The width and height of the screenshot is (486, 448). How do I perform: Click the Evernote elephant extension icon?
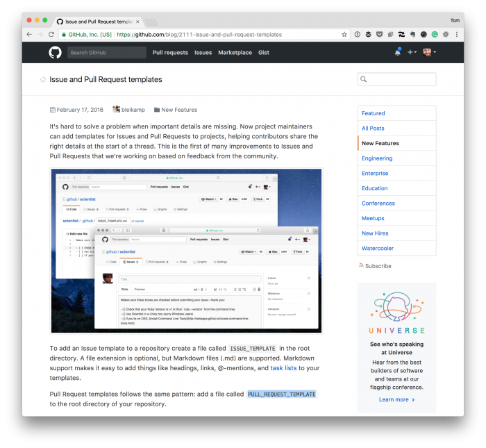pos(412,35)
